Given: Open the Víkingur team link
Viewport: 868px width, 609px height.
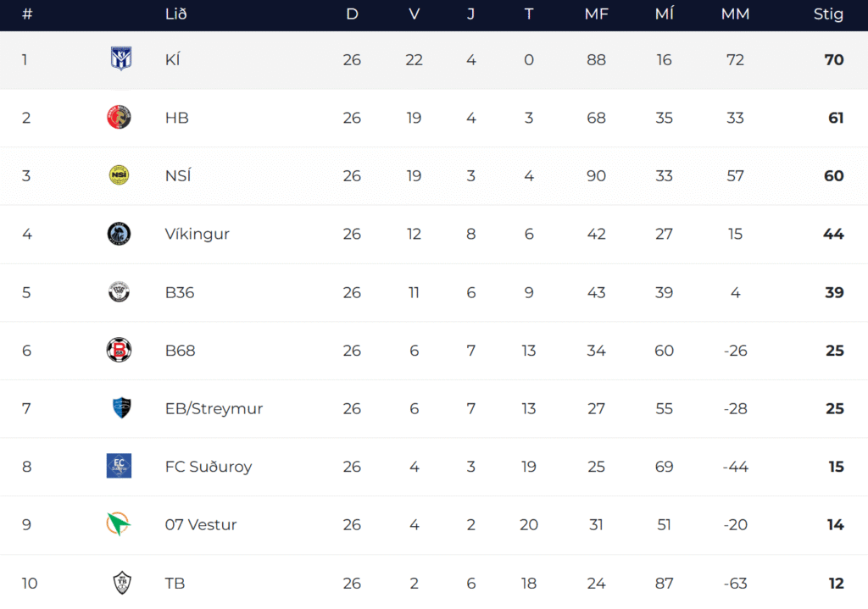Looking at the screenshot, I should coord(197,234).
